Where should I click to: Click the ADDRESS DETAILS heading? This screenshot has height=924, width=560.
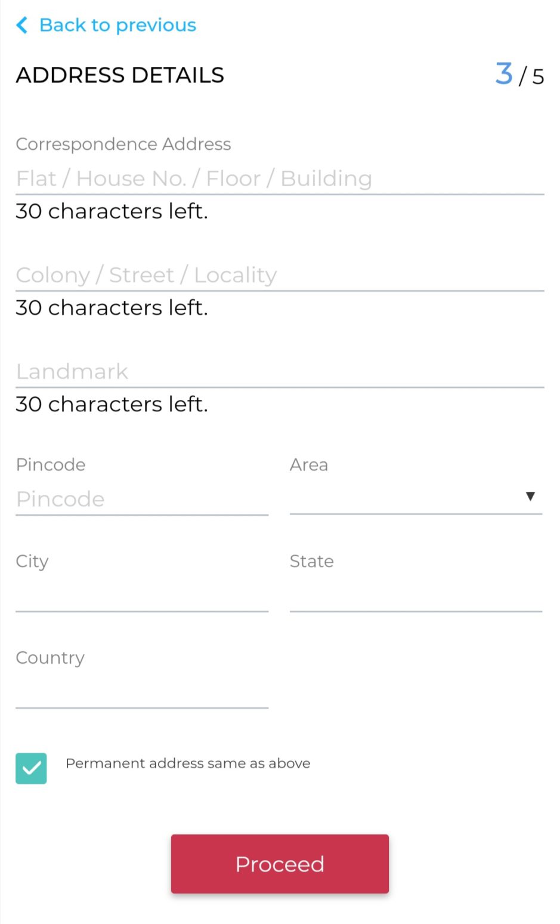coord(120,75)
